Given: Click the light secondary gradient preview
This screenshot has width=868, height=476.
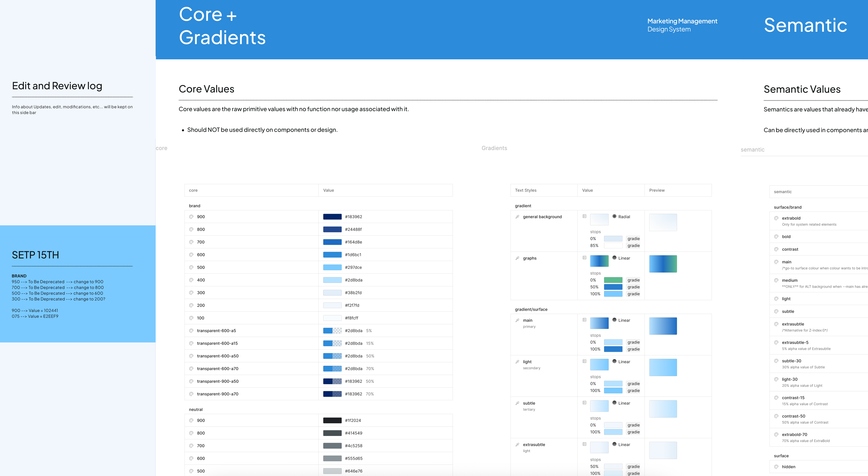Looking at the screenshot, I should coord(663,368).
